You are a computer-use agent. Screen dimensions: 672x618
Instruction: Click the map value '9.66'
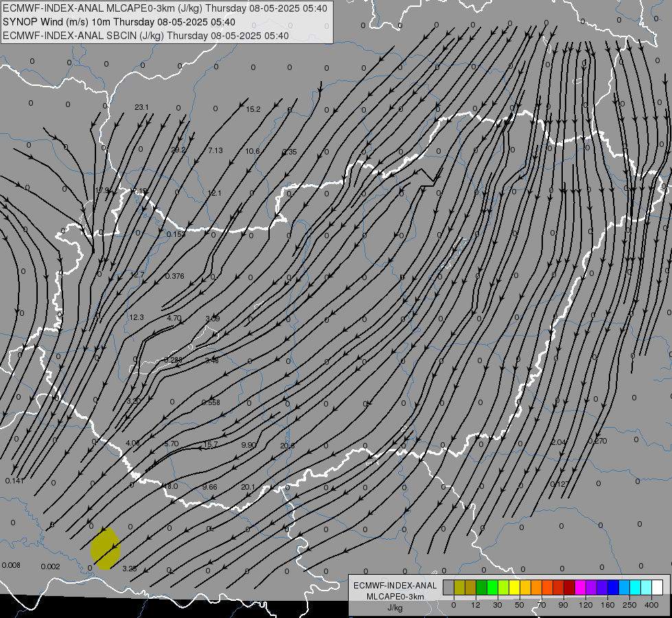(x=209, y=487)
